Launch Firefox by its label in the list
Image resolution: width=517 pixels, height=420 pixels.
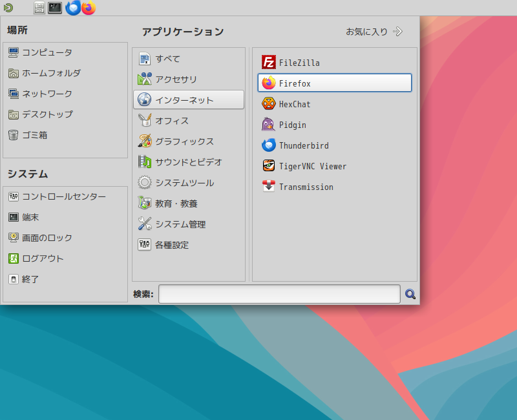295,83
